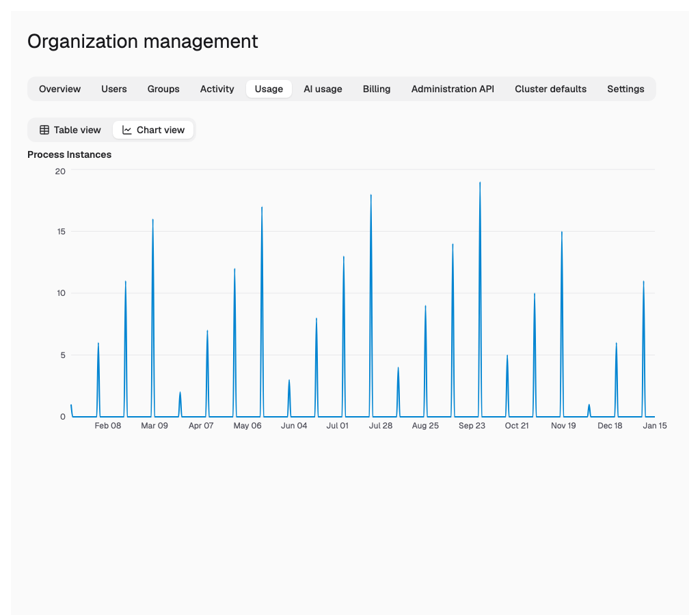Click the highest chart peak near Sep 23
The image size is (700, 615).
[x=480, y=182]
